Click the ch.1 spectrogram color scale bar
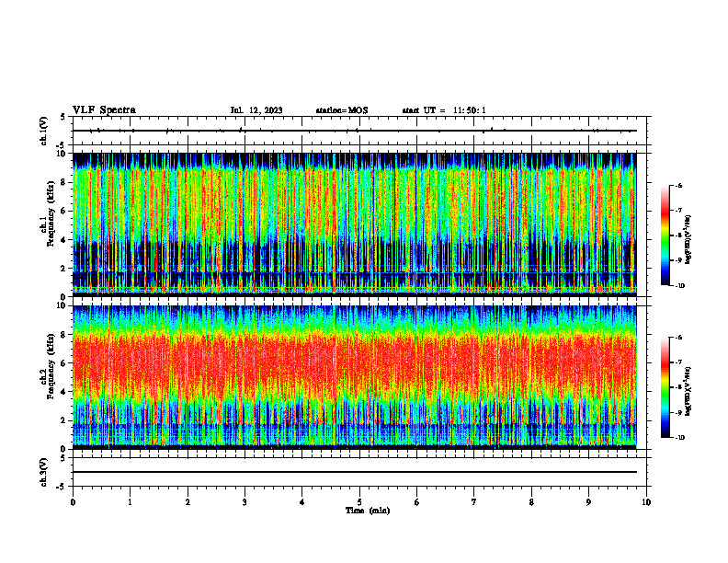Image resolution: width=728 pixels, height=563 pixels. (x=665, y=236)
